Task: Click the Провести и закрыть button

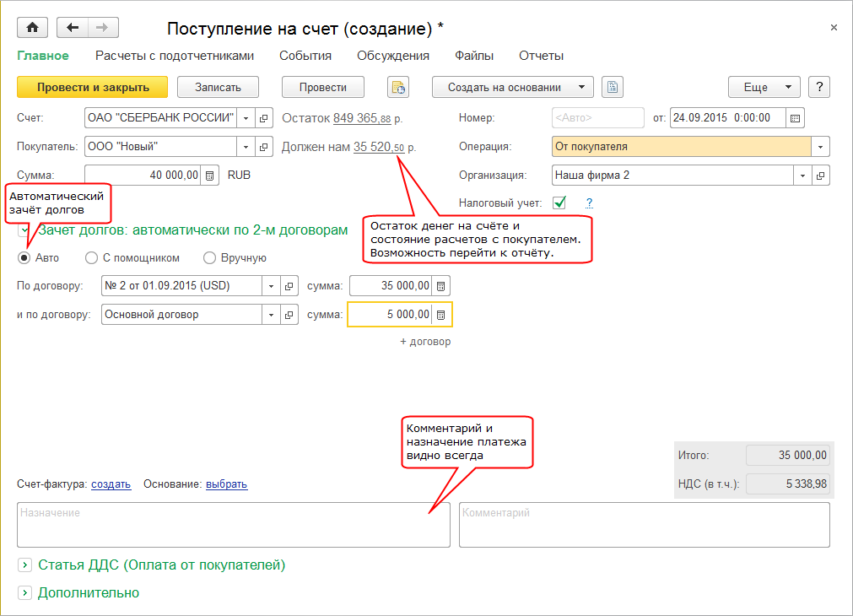Action: click(x=93, y=87)
